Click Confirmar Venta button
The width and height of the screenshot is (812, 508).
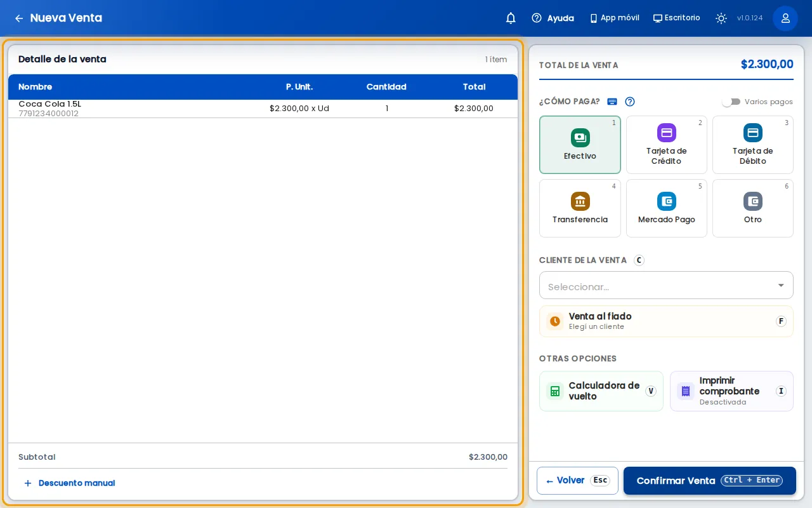[x=709, y=481]
